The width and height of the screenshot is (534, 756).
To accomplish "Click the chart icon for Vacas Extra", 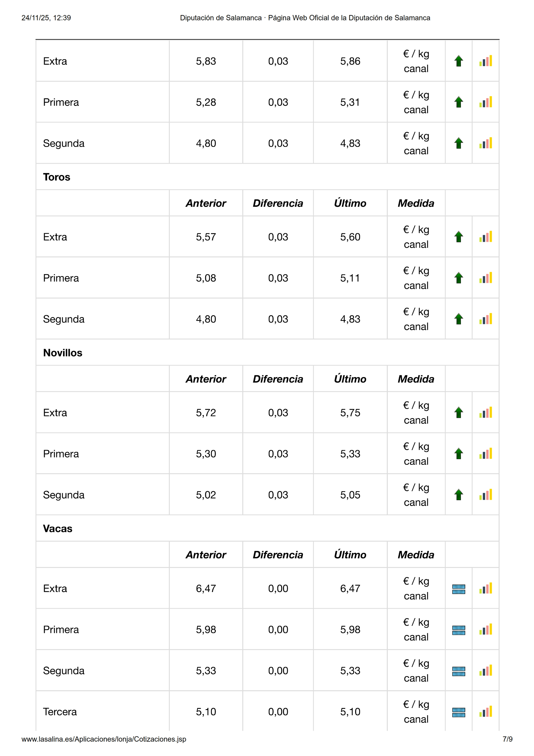I will pos(486,588).
